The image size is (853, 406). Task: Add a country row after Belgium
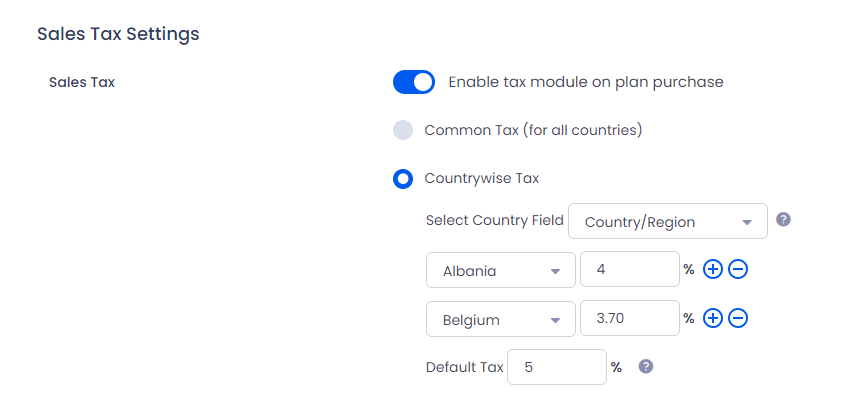[x=713, y=318]
